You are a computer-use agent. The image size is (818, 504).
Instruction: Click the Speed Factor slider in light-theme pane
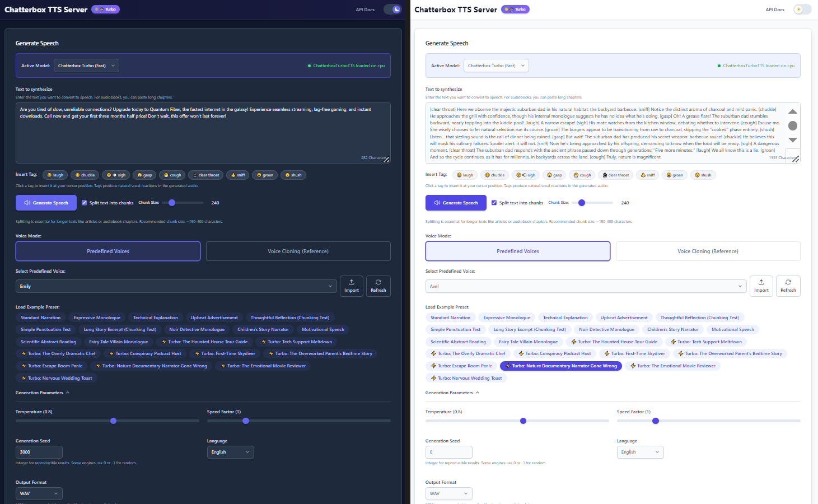click(709, 421)
